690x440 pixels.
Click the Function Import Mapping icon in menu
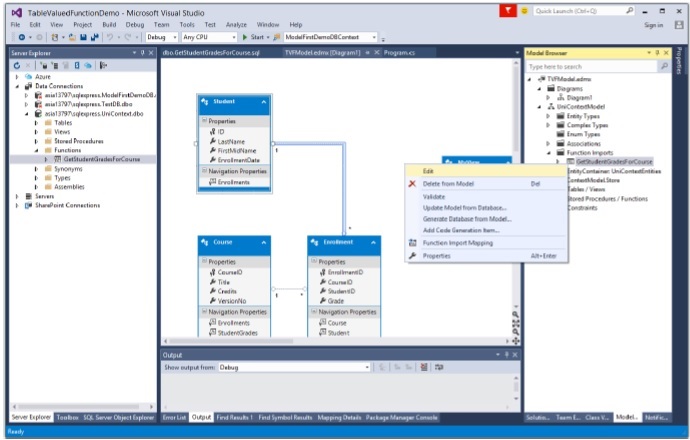click(412, 243)
